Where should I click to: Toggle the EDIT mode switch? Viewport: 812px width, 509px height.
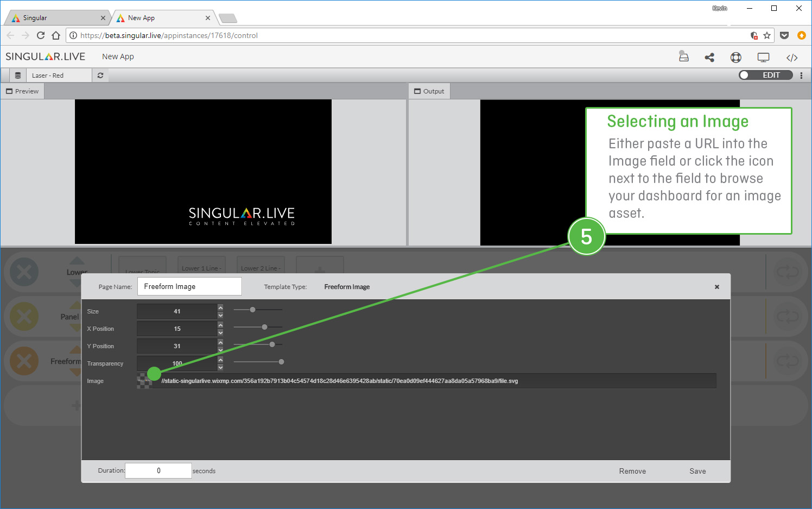(765, 75)
